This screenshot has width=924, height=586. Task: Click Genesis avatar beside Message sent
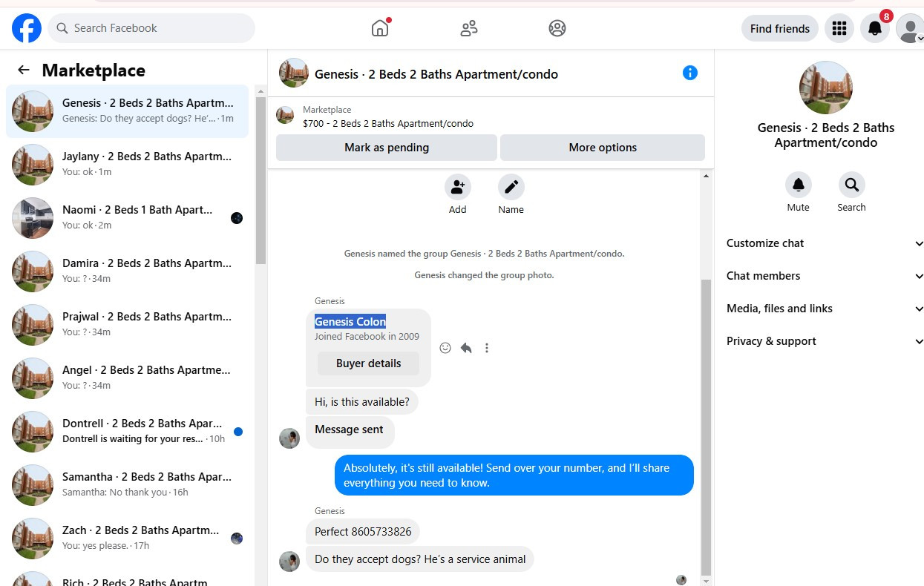(289, 438)
